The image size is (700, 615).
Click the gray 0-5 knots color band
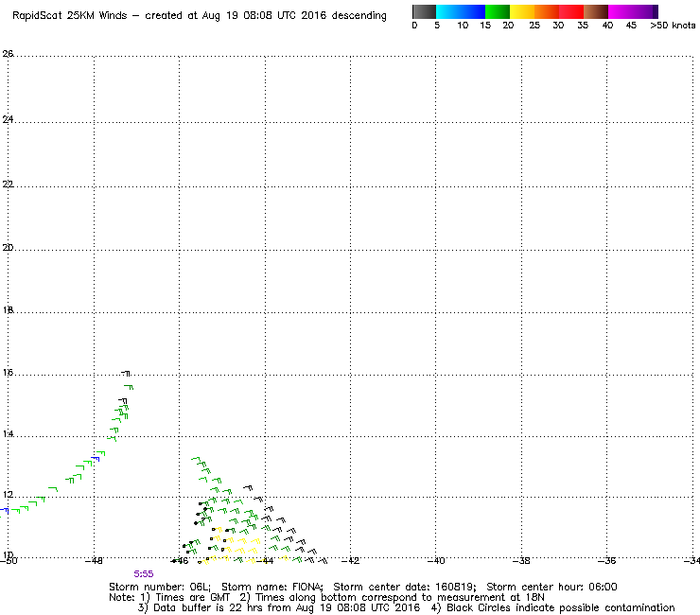[x=424, y=11]
